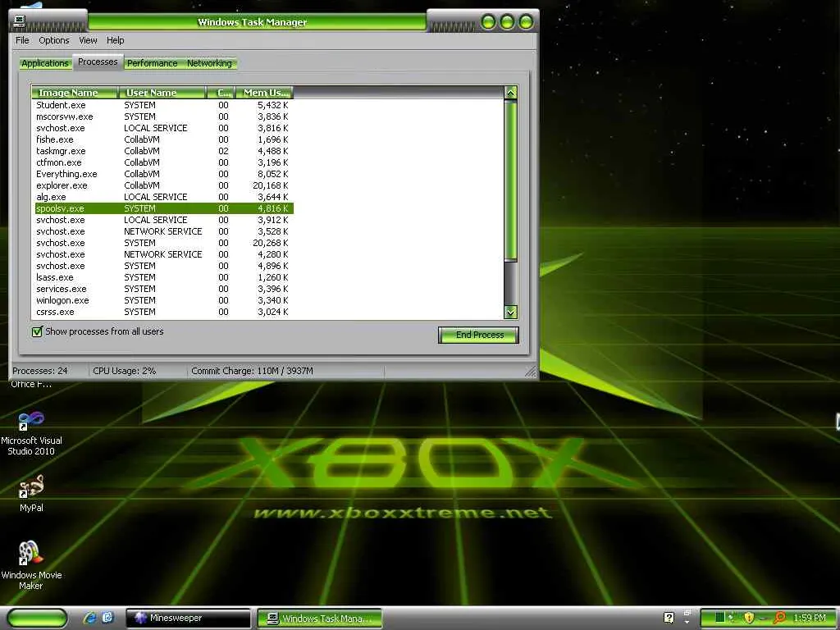Click the help question mark tray icon
This screenshot has width=840, height=630.
pos(669,618)
